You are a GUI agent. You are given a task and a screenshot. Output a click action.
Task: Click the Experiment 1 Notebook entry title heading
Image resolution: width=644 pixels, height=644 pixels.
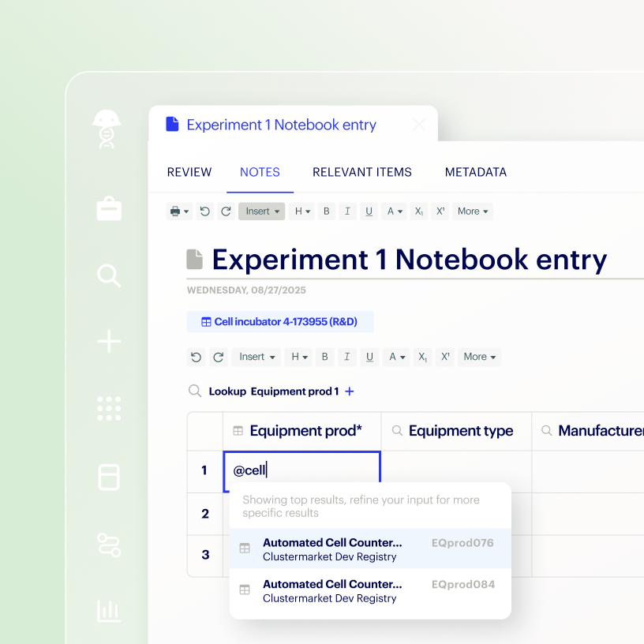410,260
